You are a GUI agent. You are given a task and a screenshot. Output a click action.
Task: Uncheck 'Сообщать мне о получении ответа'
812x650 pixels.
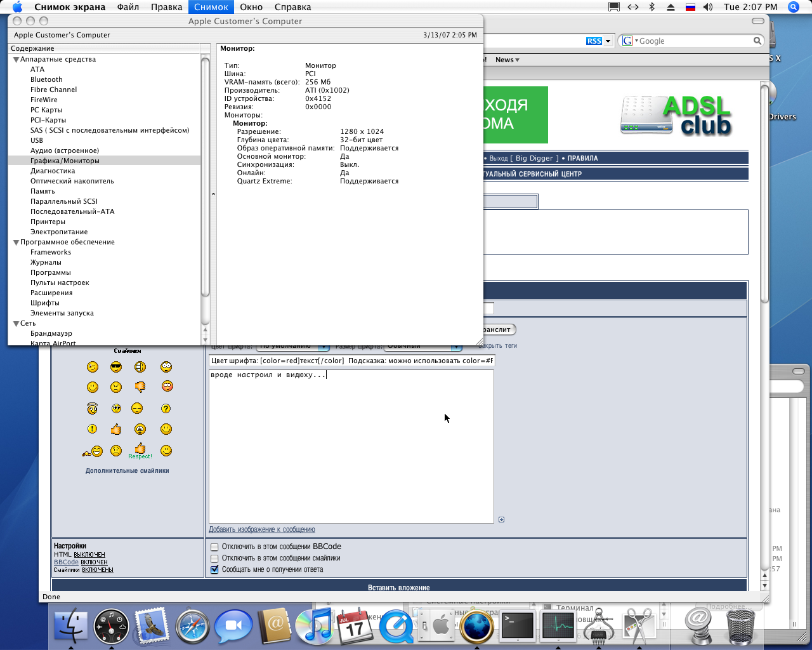tap(214, 570)
